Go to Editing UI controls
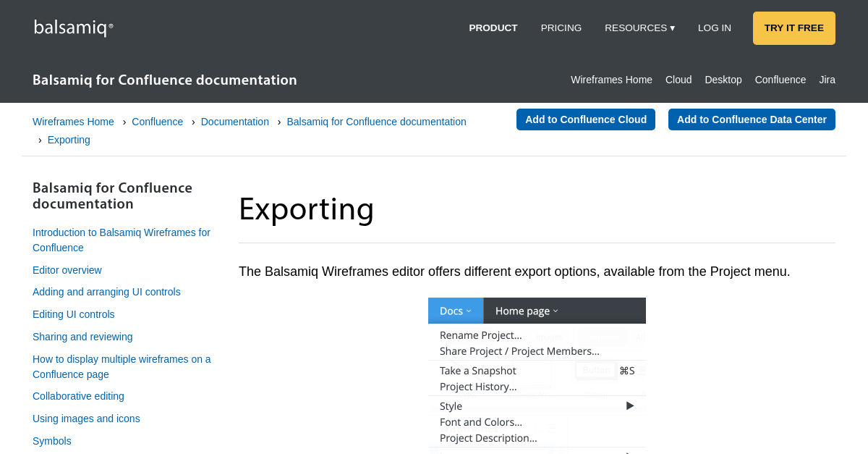 74,314
